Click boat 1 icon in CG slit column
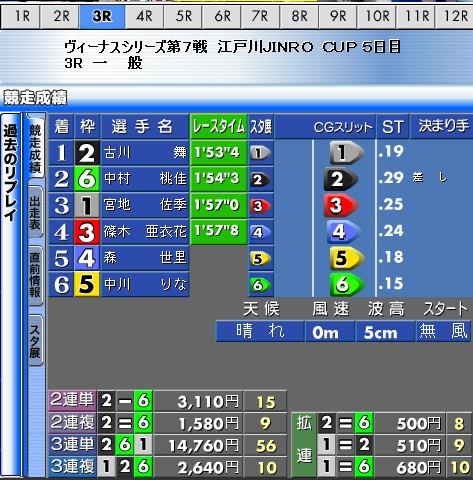Viewport: 473px width, 480px height. tap(347, 153)
